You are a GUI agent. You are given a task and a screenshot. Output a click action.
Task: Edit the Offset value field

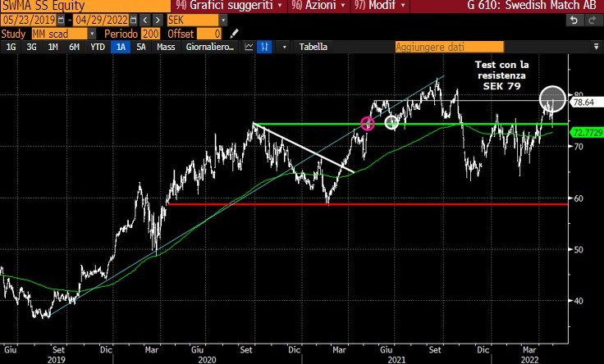point(209,34)
